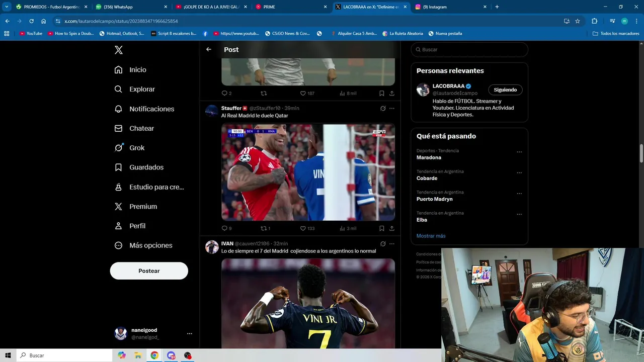
Task: Open LACOBRAAA profile link
Action: tap(448, 86)
